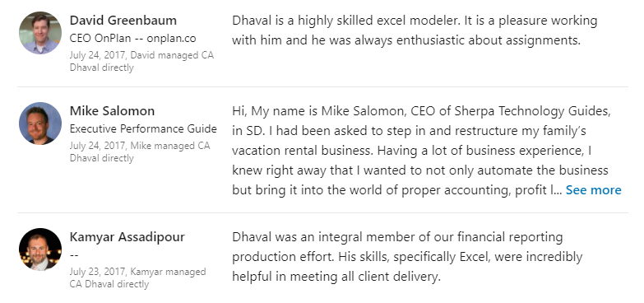Viewport: 644px width, 303px height.
Task: Click Mike Salomon's recommendation paragraph
Action: [x=427, y=151]
